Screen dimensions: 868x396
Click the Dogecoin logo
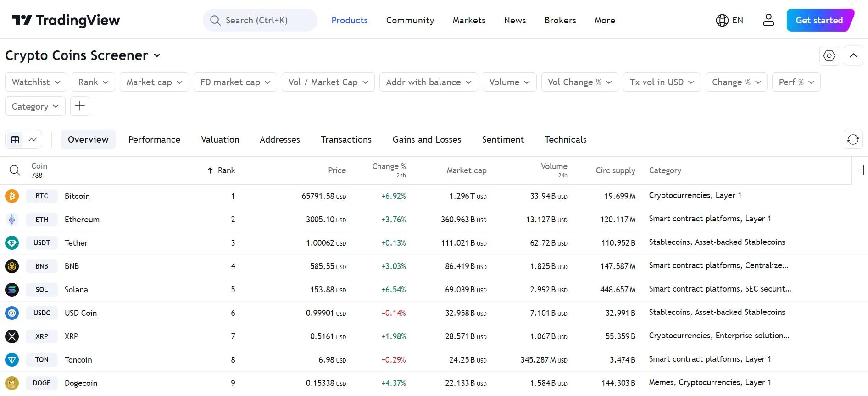pyautogui.click(x=12, y=383)
